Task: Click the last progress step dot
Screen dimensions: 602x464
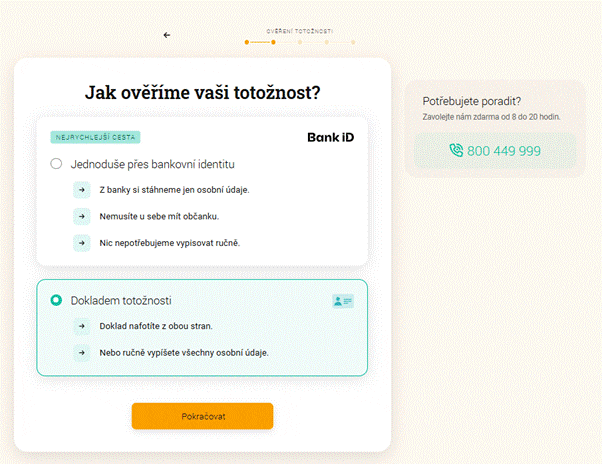Action: tap(353, 42)
